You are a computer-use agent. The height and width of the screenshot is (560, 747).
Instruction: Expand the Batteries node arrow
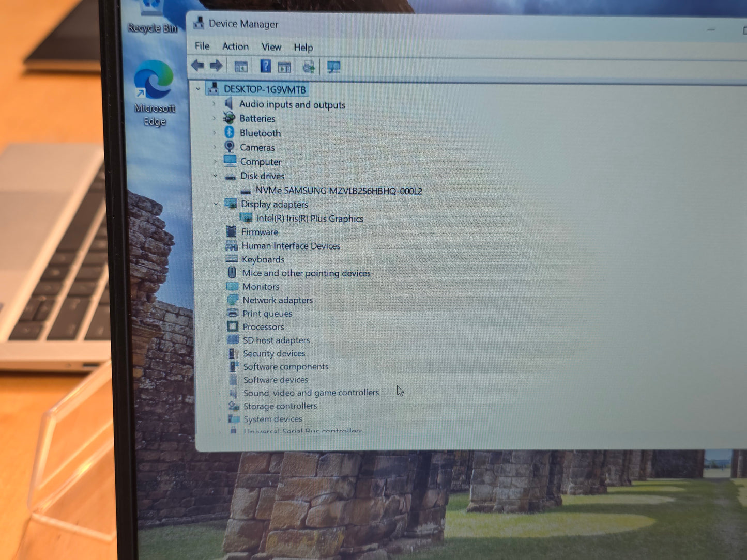[214, 118]
